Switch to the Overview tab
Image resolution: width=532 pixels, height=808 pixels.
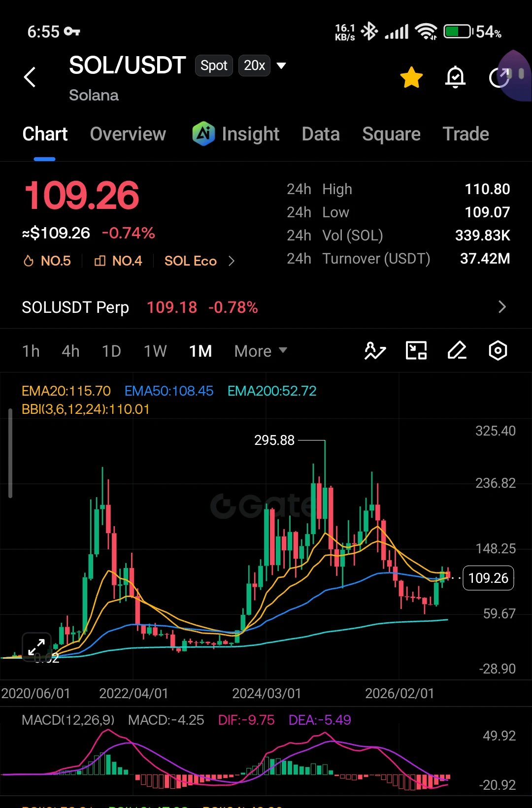(x=128, y=134)
